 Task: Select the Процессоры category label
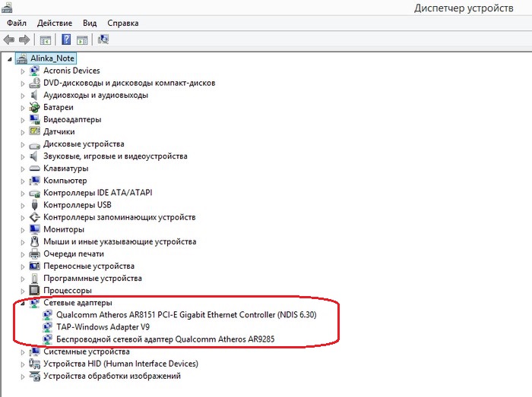pyautogui.click(x=68, y=290)
